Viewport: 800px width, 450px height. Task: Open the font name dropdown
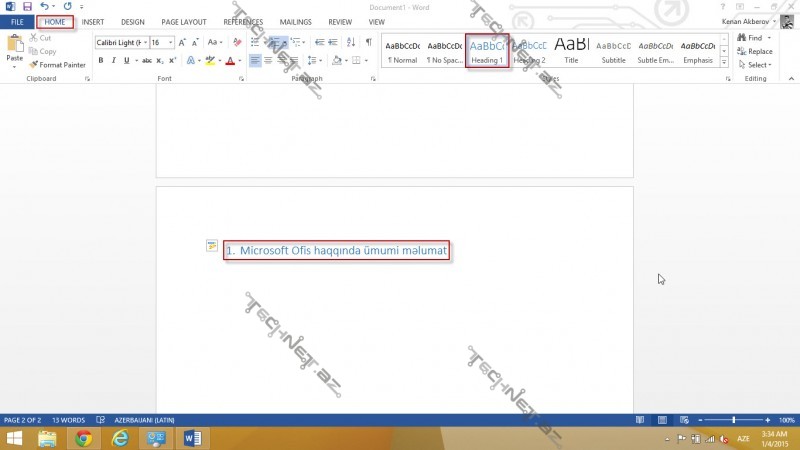point(145,42)
